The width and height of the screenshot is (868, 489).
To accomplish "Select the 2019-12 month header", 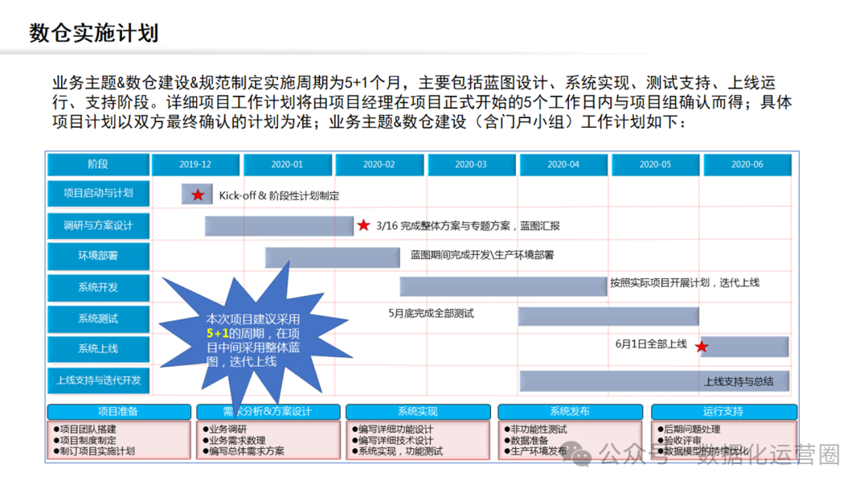I will [x=195, y=165].
